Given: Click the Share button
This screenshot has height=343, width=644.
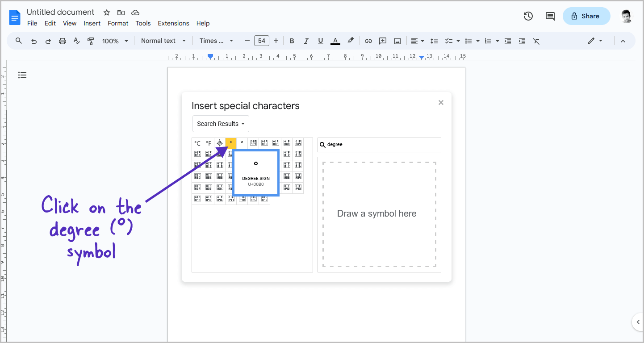Looking at the screenshot, I should click(586, 16).
